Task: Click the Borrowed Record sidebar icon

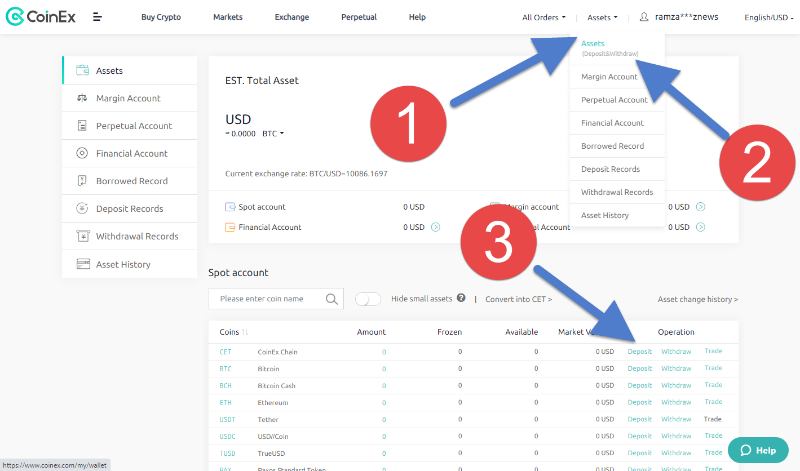Action: pyautogui.click(x=82, y=181)
